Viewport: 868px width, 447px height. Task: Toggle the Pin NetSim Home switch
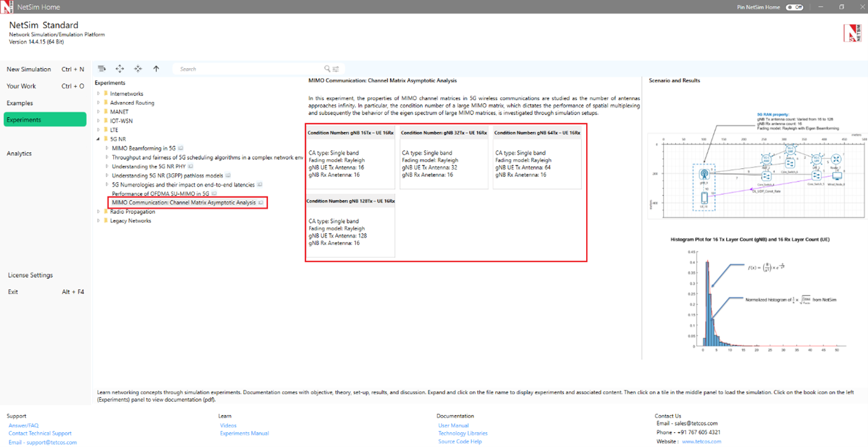(x=794, y=7)
